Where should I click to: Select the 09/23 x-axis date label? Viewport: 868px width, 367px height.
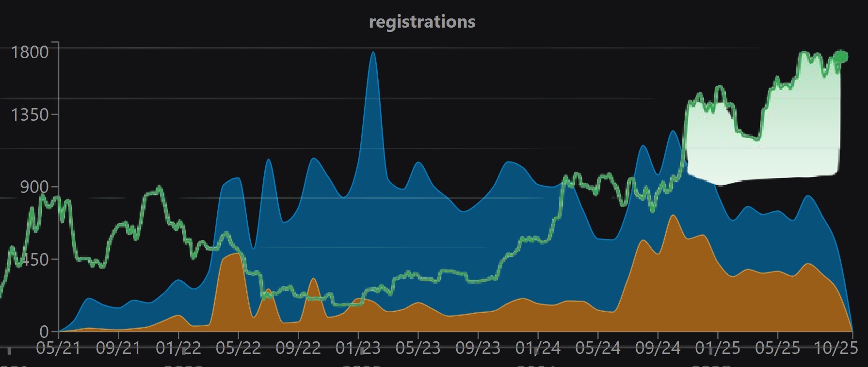[478, 348]
